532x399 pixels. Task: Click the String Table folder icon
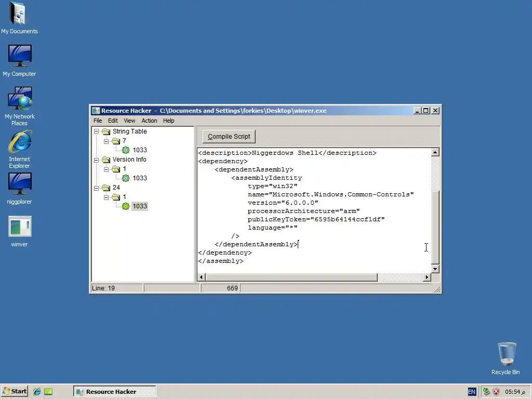coord(106,131)
